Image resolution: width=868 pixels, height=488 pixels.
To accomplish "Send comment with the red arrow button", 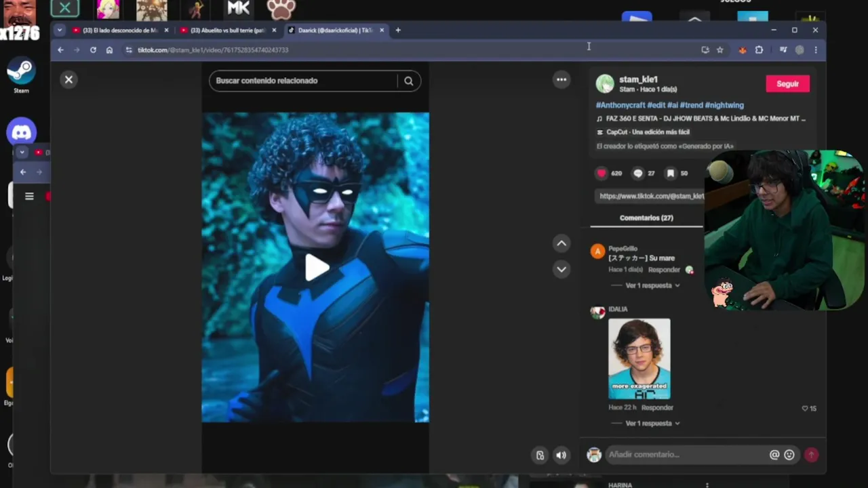I will click(811, 455).
